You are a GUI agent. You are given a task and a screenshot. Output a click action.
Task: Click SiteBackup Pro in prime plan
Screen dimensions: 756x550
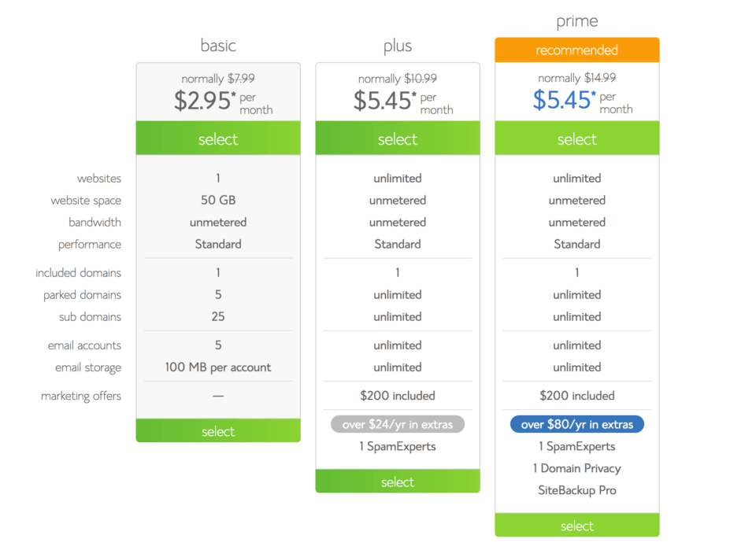point(577,490)
